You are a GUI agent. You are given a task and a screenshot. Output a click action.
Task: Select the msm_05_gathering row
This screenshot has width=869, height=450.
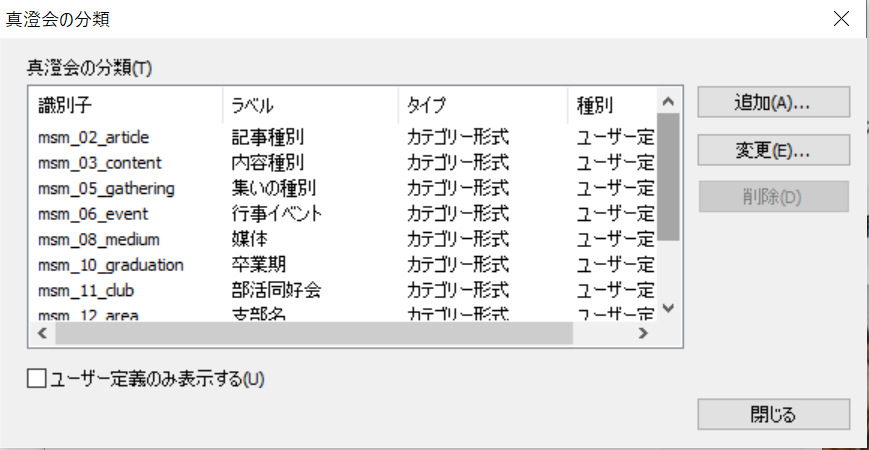click(x=106, y=188)
